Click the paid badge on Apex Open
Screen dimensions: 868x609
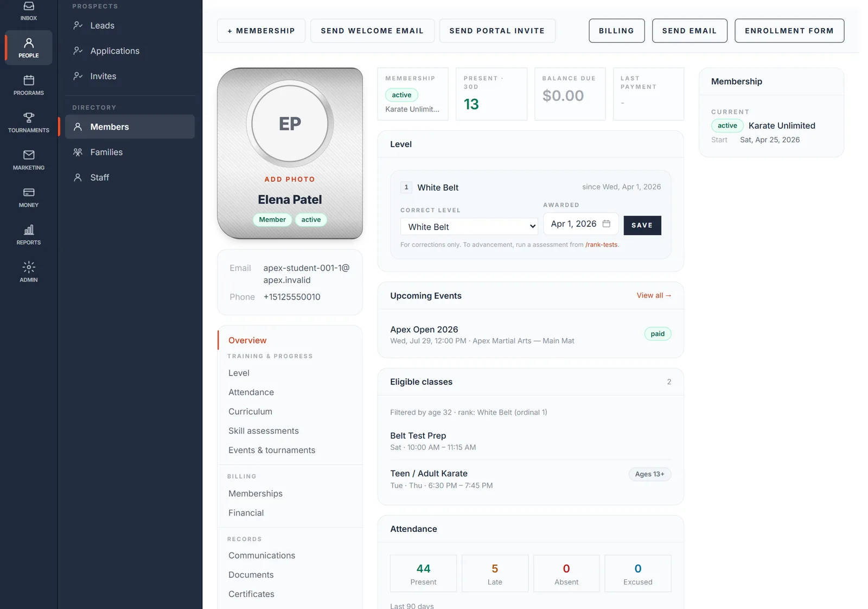tap(658, 334)
